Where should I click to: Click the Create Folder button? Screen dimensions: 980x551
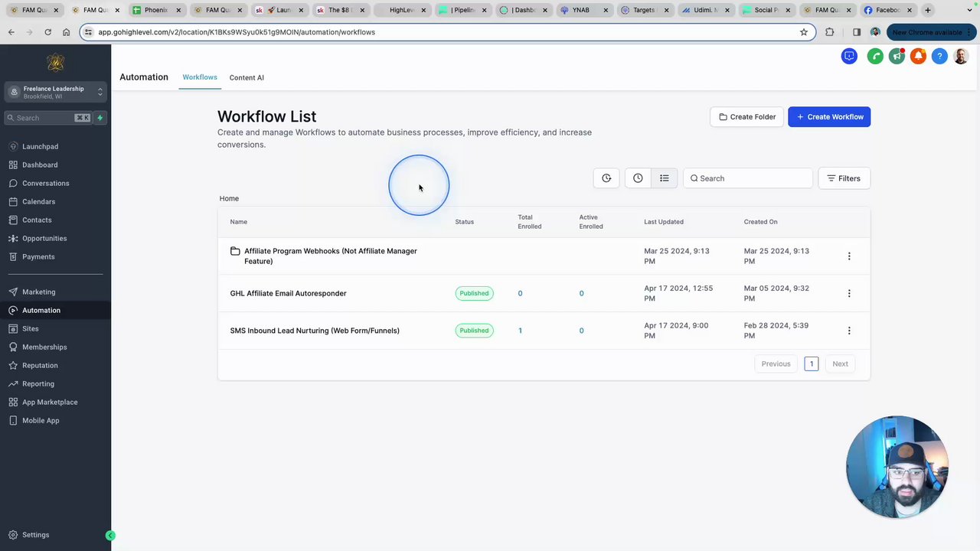coord(746,116)
